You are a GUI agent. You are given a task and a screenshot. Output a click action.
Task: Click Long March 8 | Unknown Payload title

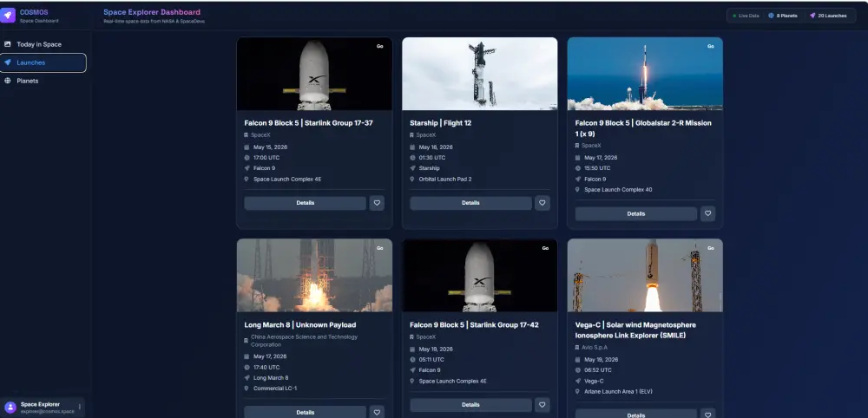point(300,324)
